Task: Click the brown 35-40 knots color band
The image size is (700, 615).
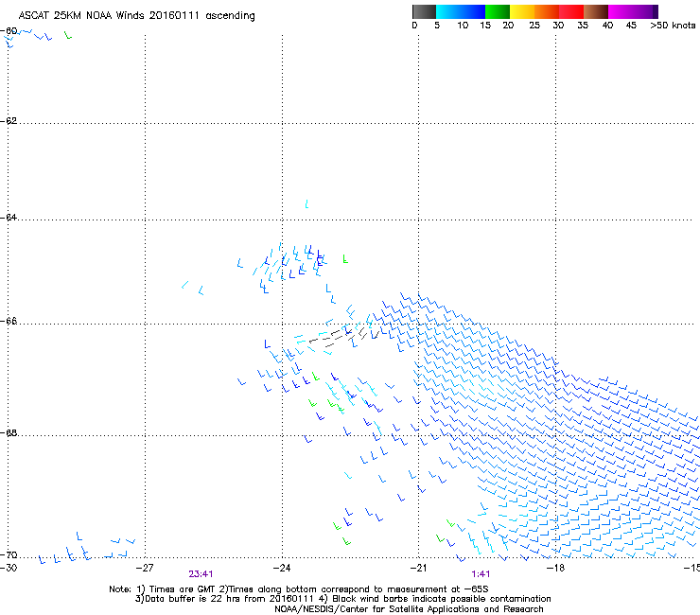Action: 596,11
